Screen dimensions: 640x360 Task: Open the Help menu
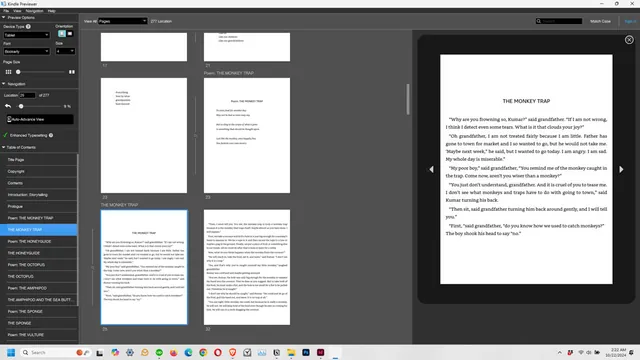(x=51, y=11)
